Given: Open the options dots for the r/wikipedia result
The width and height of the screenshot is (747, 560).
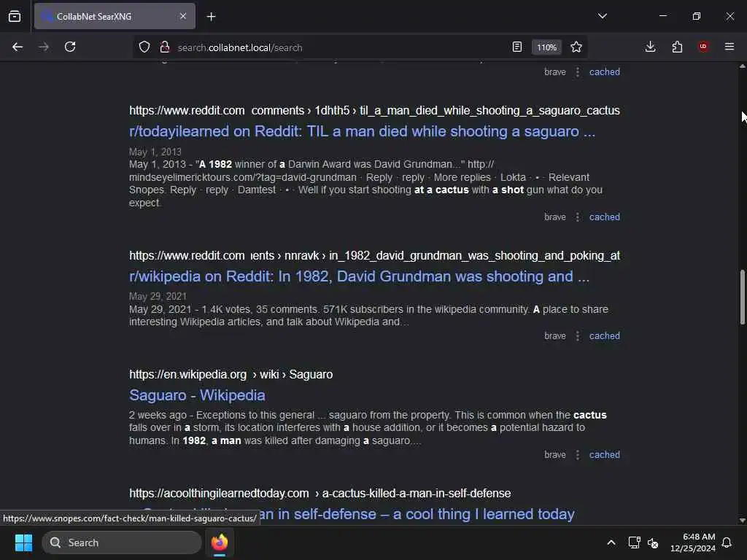Looking at the screenshot, I should coord(578,335).
